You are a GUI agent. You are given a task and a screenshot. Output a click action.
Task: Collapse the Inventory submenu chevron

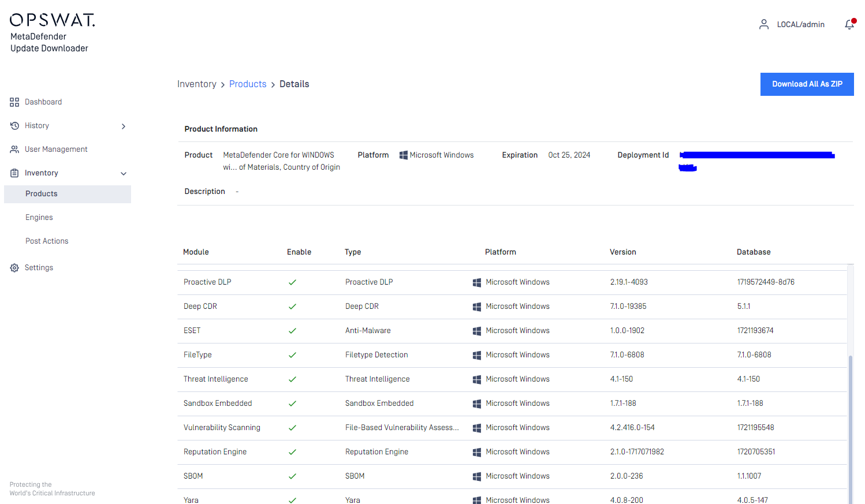[124, 173]
